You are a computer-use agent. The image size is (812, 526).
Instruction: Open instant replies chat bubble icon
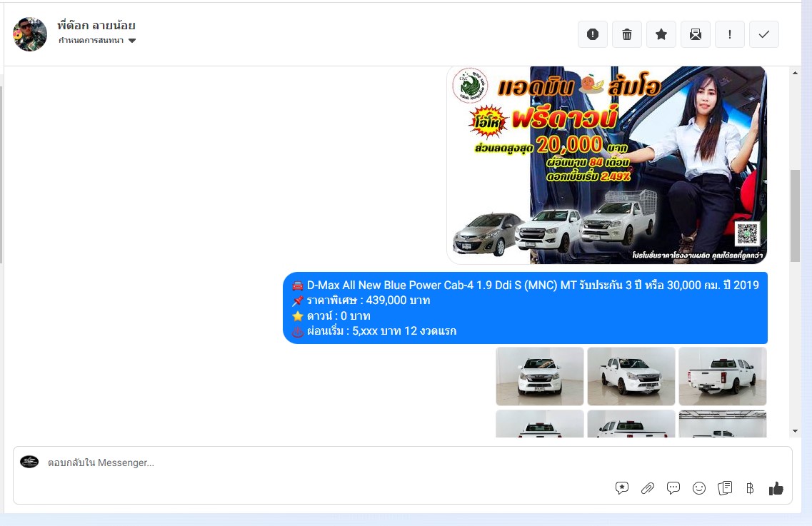click(x=673, y=488)
